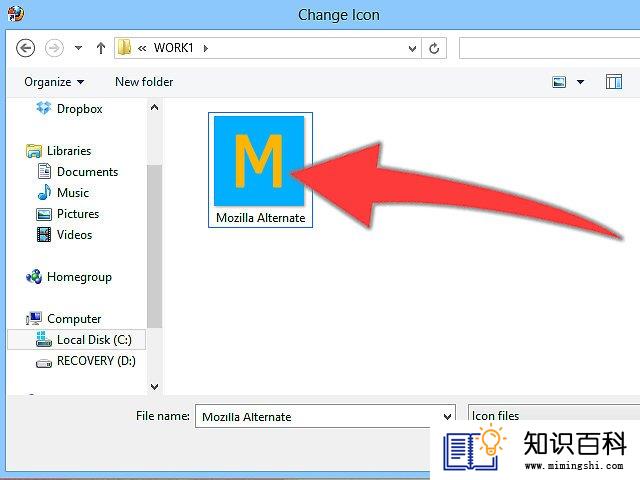The image size is (640, 480).
Task: Toggle the preview pane icon
Action: pyautogui.click(x=613, y=82)
